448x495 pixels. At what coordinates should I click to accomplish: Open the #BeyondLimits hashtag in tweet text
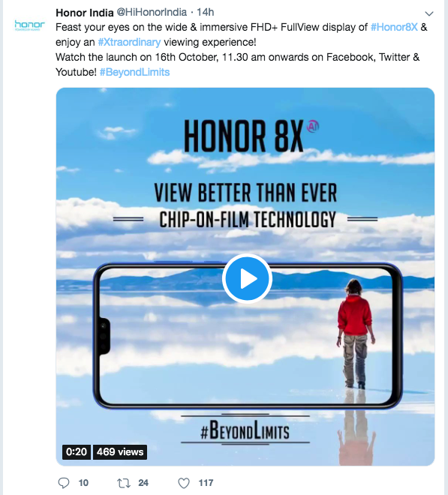[x=134, y=72]
